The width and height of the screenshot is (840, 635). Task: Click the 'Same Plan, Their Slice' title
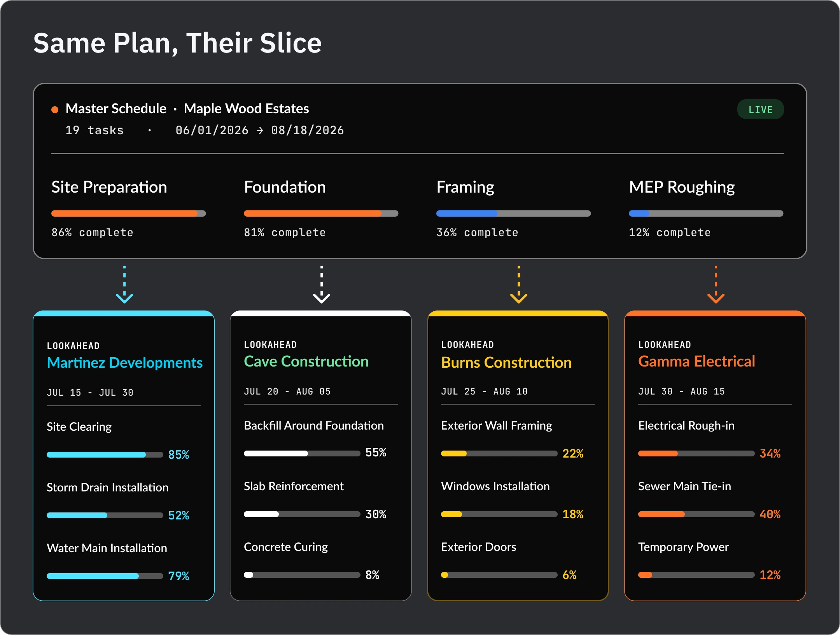pyautogui.click(x=177, y=44)
